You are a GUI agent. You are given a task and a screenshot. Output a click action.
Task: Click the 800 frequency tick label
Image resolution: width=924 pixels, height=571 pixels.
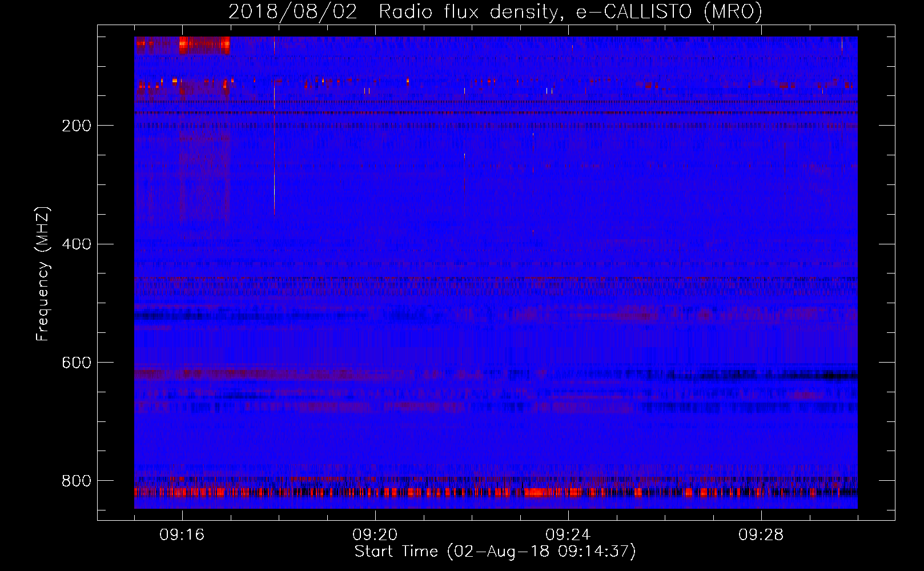(77, 481)
